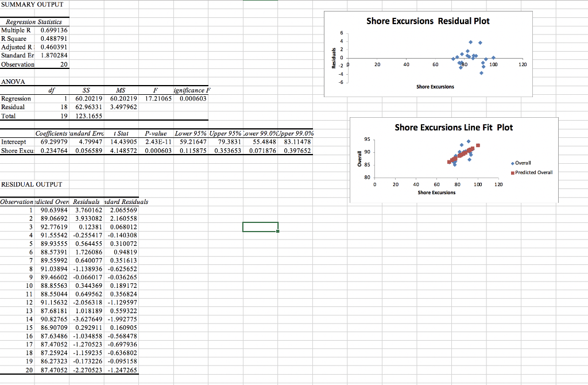Select the Intercept standard error 4.79947
Viewport: 588px width, 385px height.
point(90,142)
